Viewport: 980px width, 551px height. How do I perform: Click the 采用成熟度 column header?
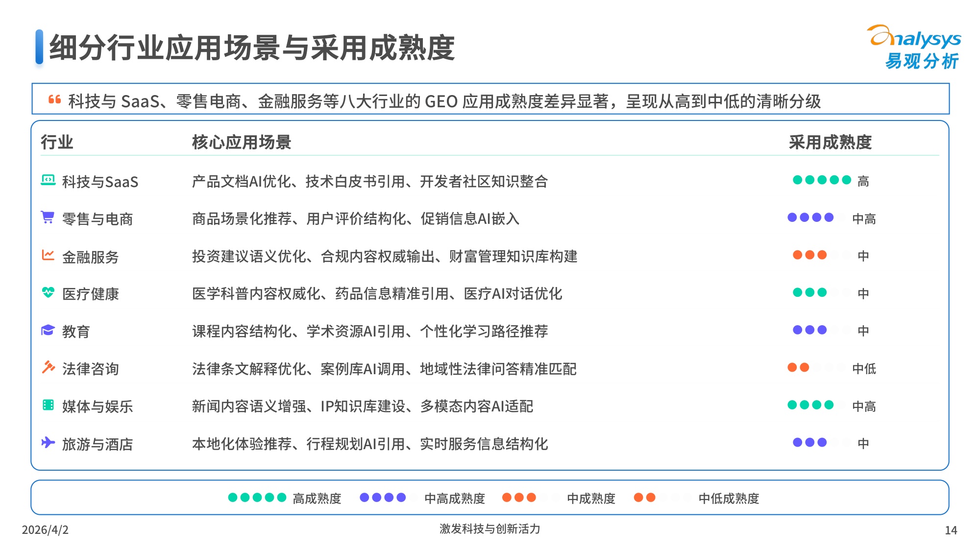(830, 142)
